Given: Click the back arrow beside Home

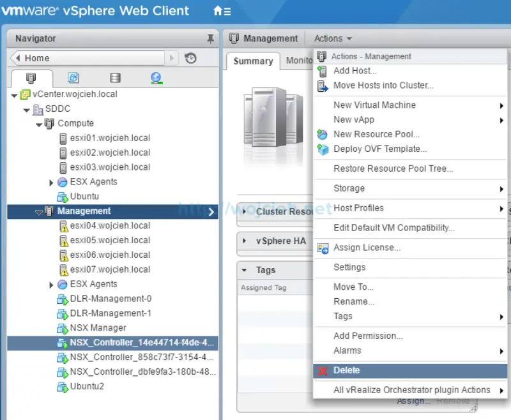Looking at the screenshot, I should tap(17, 57).
